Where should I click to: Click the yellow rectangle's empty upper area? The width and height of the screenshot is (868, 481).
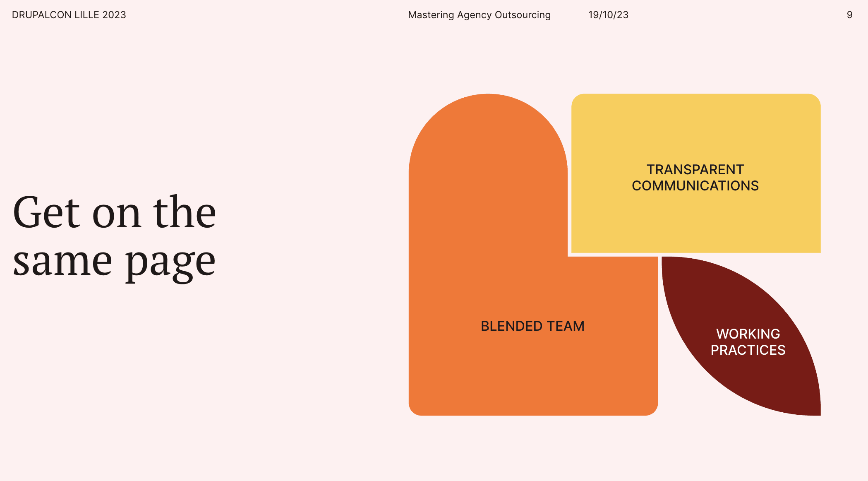click(695, 124)
